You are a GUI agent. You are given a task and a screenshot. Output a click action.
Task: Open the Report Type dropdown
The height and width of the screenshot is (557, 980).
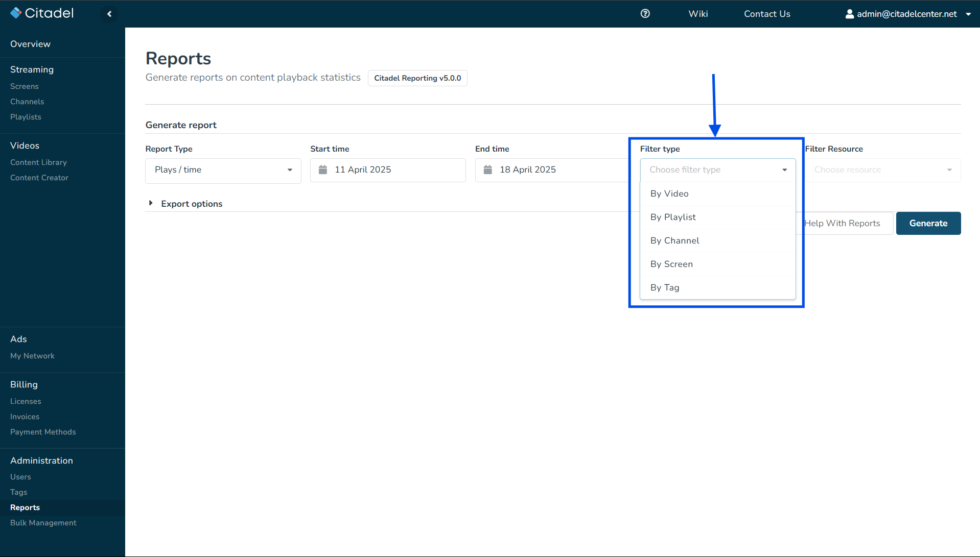[223, 170]
